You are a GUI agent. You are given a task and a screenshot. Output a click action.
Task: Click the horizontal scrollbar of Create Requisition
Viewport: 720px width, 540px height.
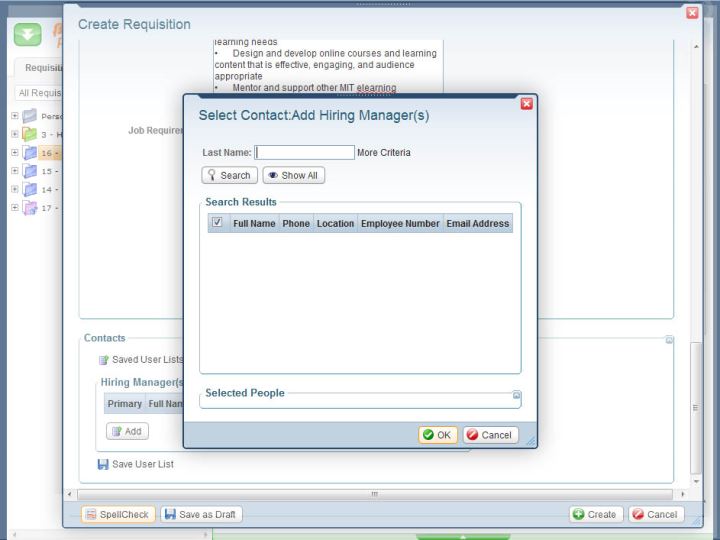375,494
